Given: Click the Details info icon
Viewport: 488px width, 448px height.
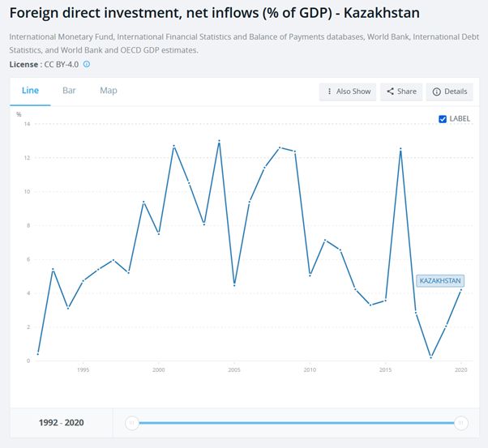Looking at the screenshot, I should pos(437,92).
